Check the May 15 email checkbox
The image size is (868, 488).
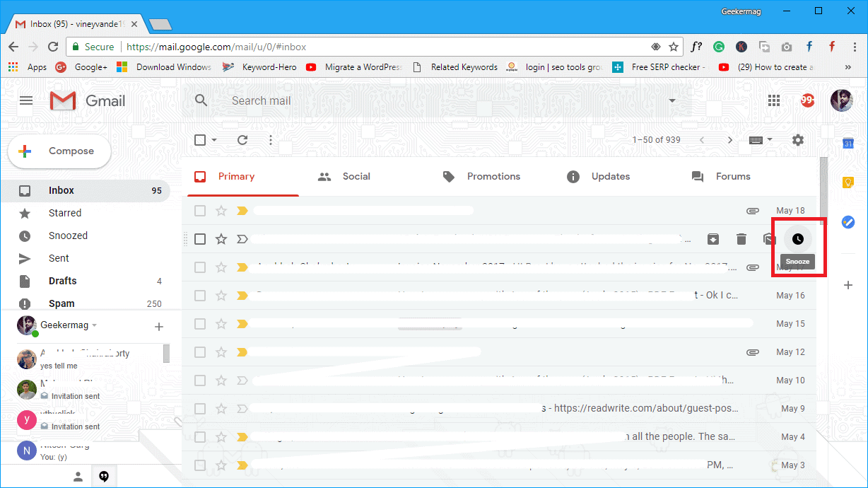pyautogui.click(x=200, y=323)
